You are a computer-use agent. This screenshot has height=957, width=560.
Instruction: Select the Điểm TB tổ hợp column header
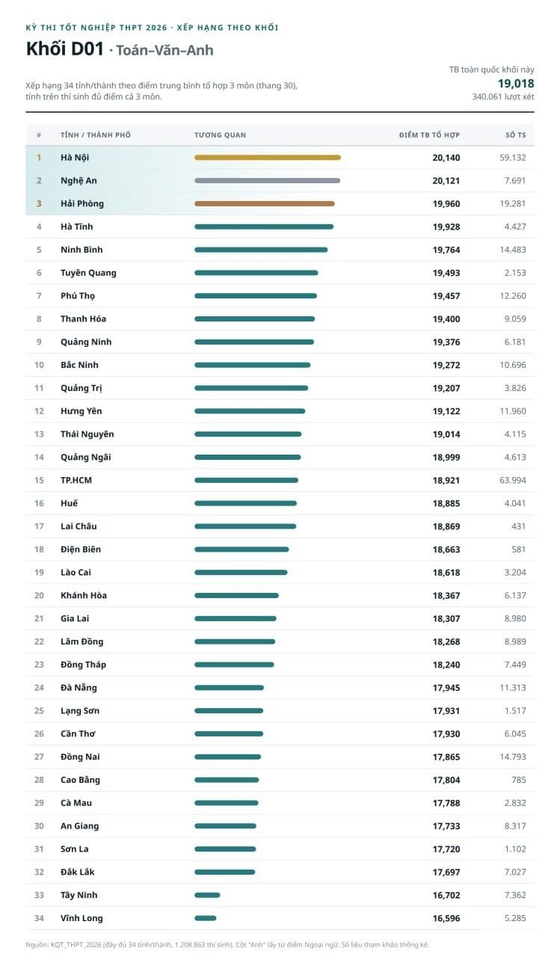429,135
